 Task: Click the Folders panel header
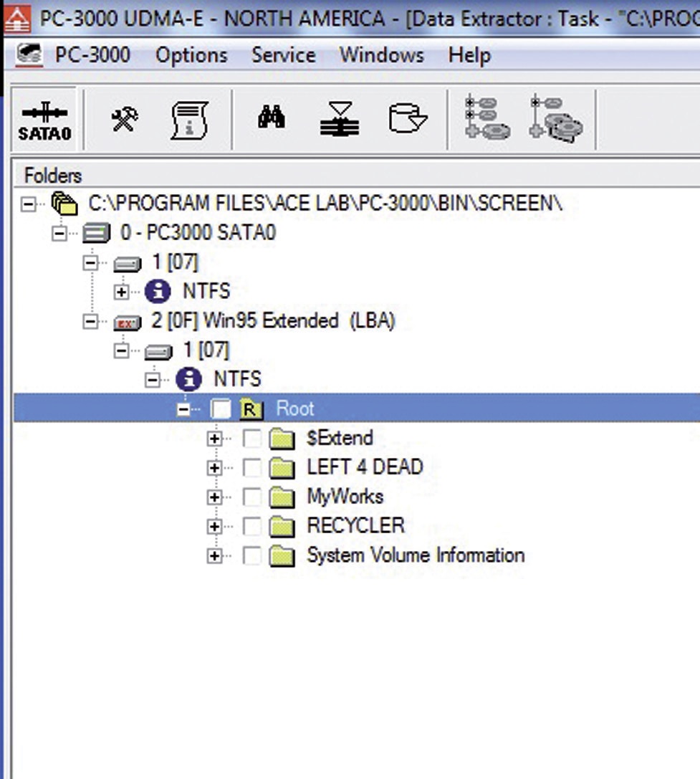pos(355,176)
